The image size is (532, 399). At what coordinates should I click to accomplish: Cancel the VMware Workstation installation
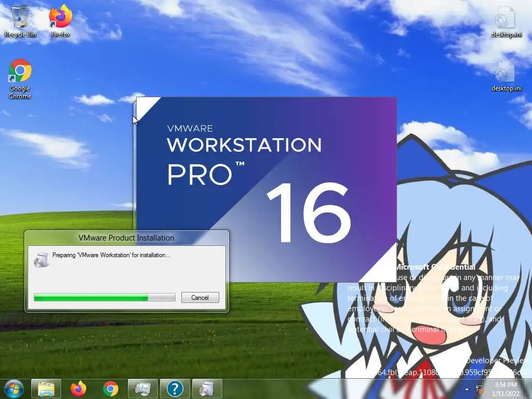tap(200, 298)
